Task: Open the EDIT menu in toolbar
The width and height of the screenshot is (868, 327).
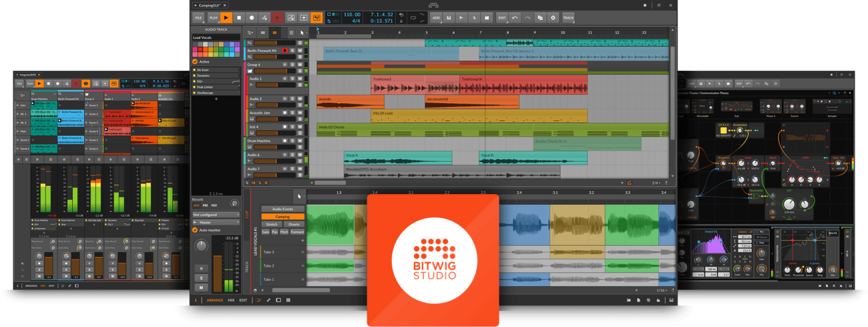Action: [x=502, y=18]
